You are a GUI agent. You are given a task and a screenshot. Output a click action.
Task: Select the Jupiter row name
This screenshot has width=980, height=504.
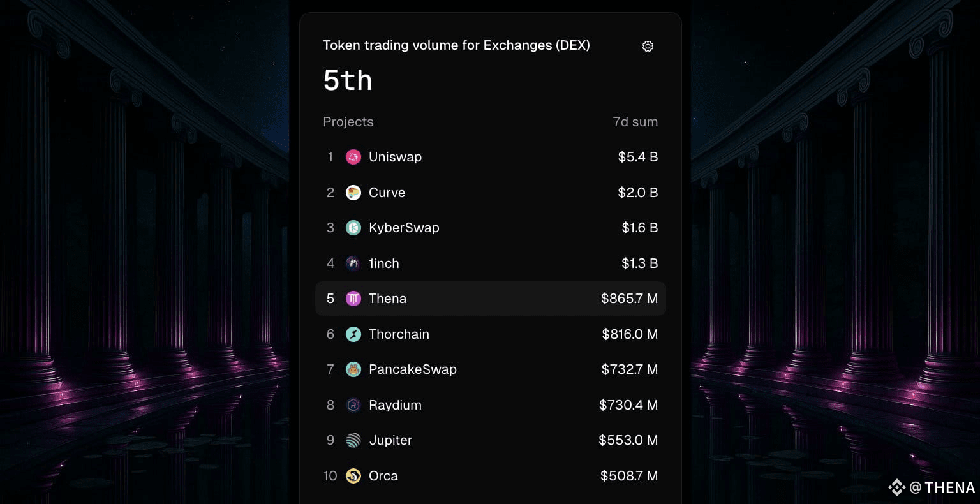click(390, 440)
